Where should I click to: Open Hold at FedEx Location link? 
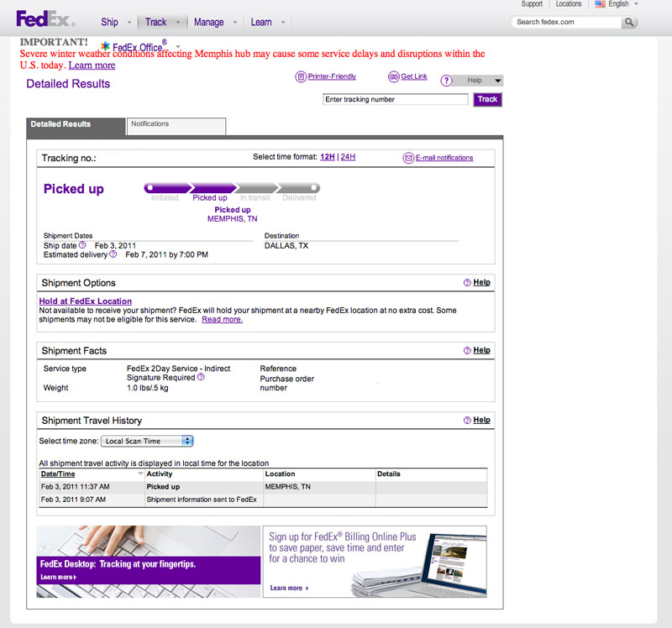tap(86, 301)
